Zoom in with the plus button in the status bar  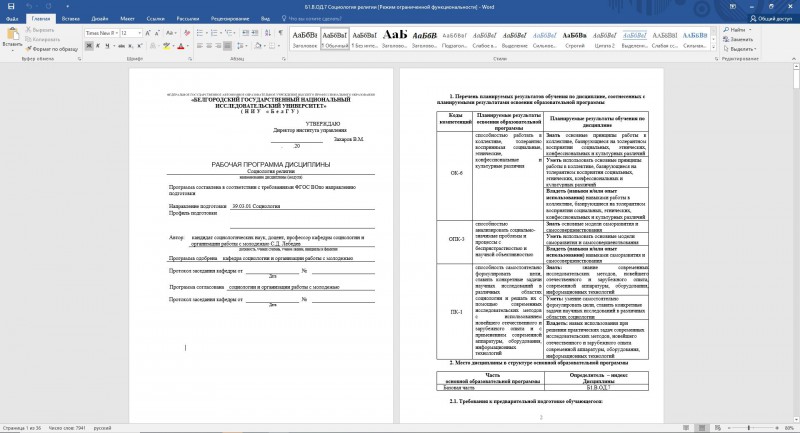tap(777, 428)
